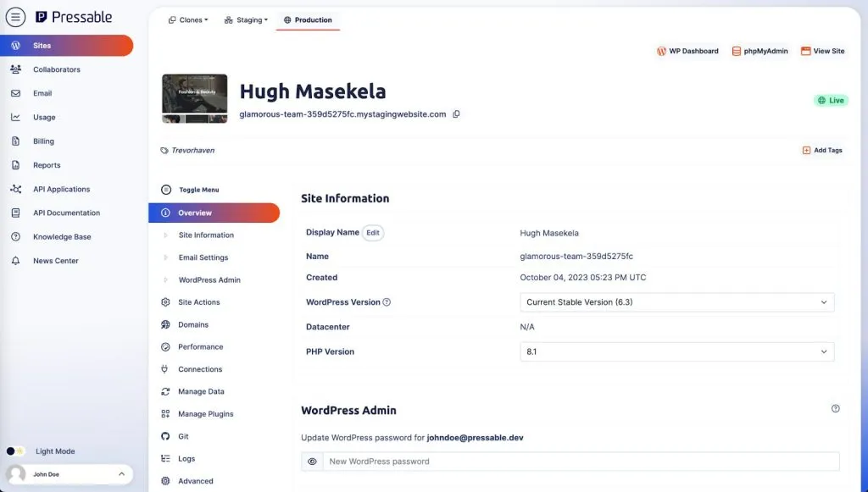The height and width of the screenshot is (492, 868).
Task: Click Toggle Menu
Action: 190,190
